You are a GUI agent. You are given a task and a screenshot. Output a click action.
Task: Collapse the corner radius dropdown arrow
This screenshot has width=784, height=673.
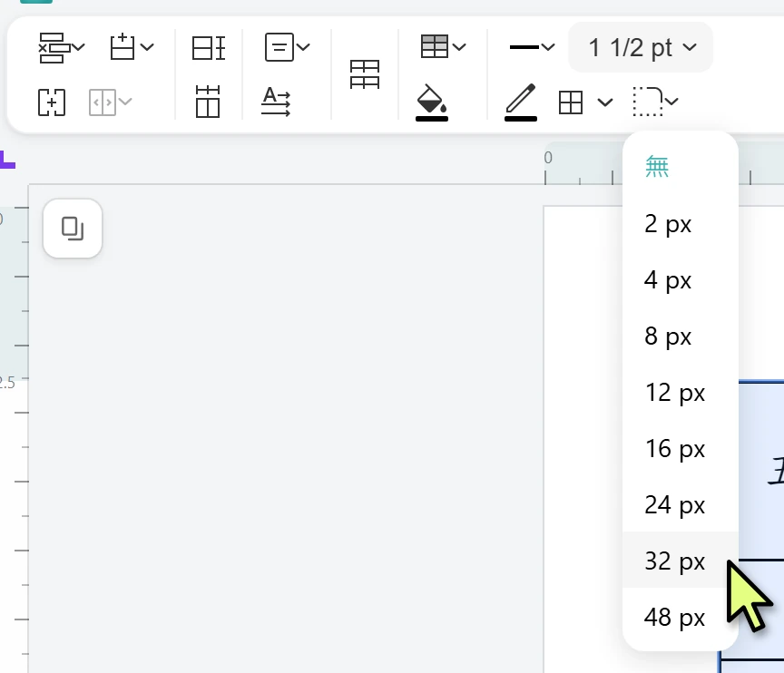(x=672, y=102)
